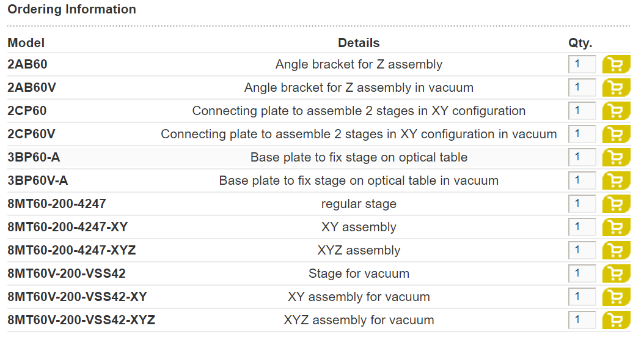Click cart icon for 2CP60 connecting plate
Image resolution: width=644 pixels, height=342 pixels.
[x=616, y=111]
